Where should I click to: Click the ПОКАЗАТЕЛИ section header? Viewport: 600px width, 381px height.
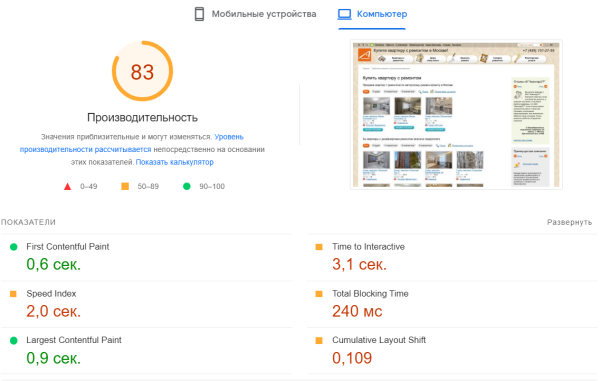coord(28,222)
